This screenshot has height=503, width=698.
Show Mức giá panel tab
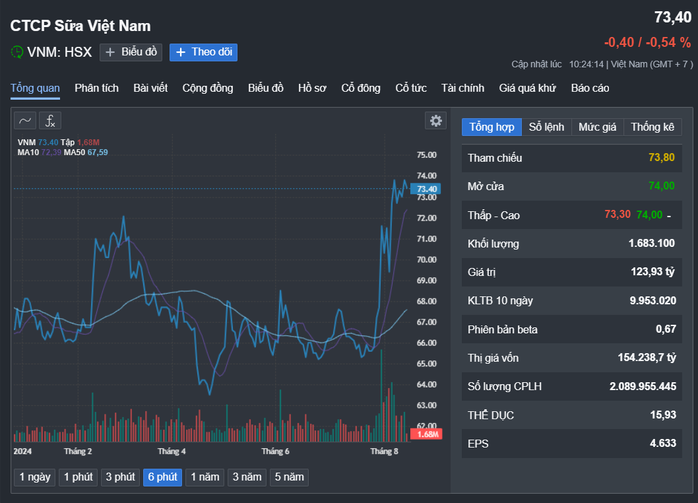click(x=597, y=127)
